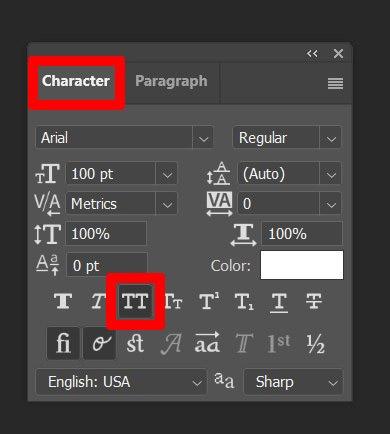
Task: Apply Strikethrough text style
Action: 314,302
